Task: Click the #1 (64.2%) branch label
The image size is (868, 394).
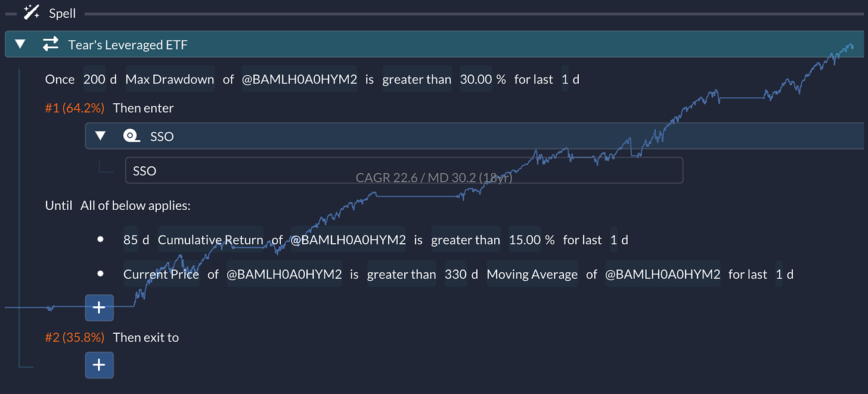Action: [x=75, y=108]
